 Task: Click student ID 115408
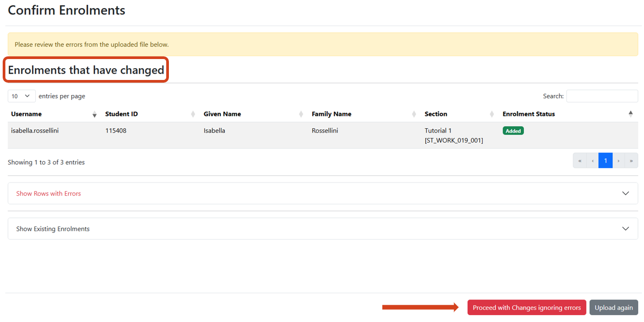click(x=116, y=130)
